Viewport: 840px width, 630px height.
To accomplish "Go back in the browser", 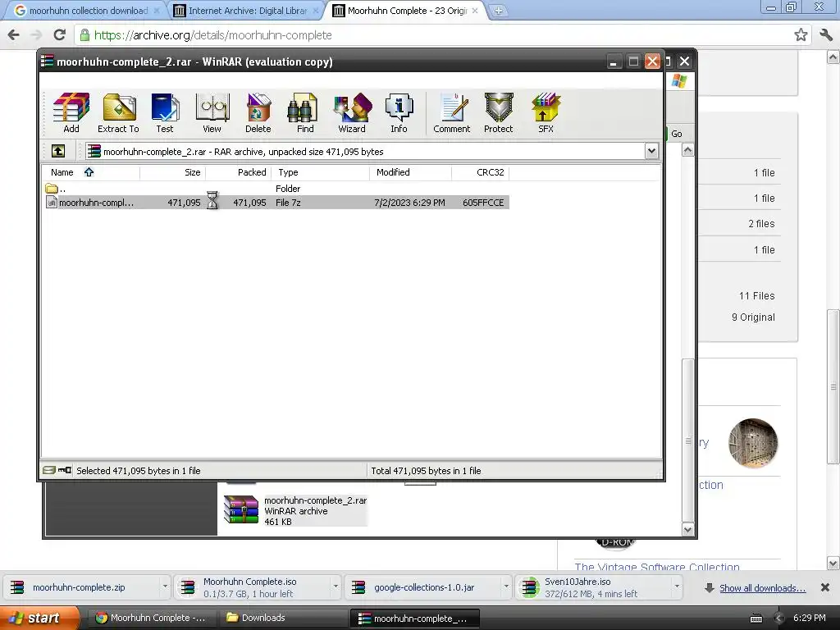I will point(14,34).
